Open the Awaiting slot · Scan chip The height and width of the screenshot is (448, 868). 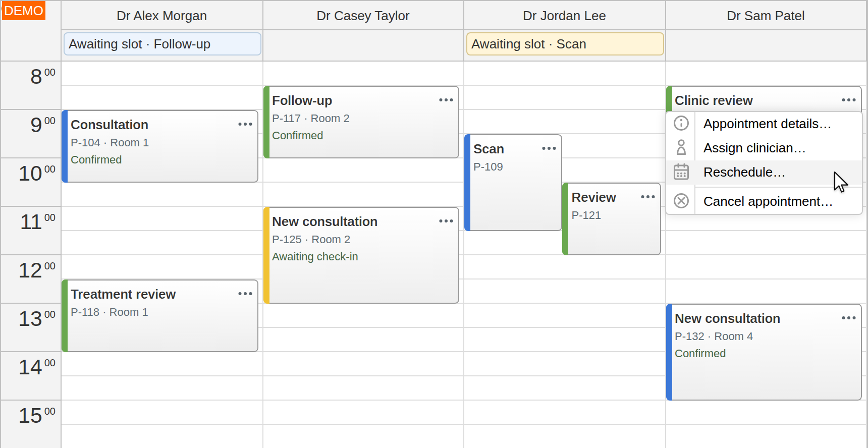[x=565, y=44]
